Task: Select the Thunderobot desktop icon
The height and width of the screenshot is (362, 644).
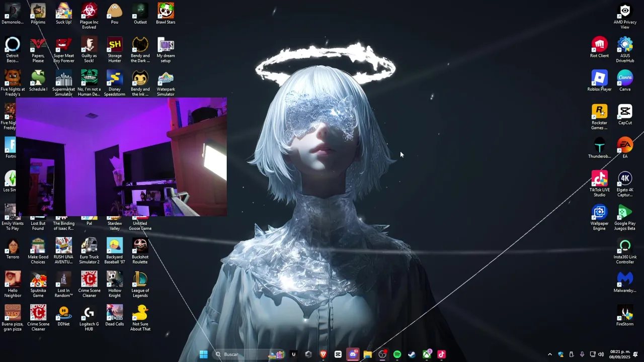Action: (x=599, y=148)
